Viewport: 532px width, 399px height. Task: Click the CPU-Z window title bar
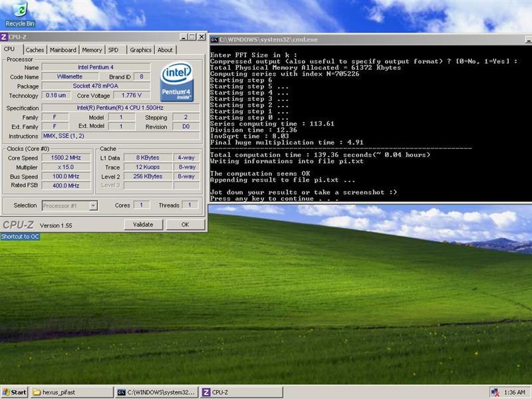104,37
